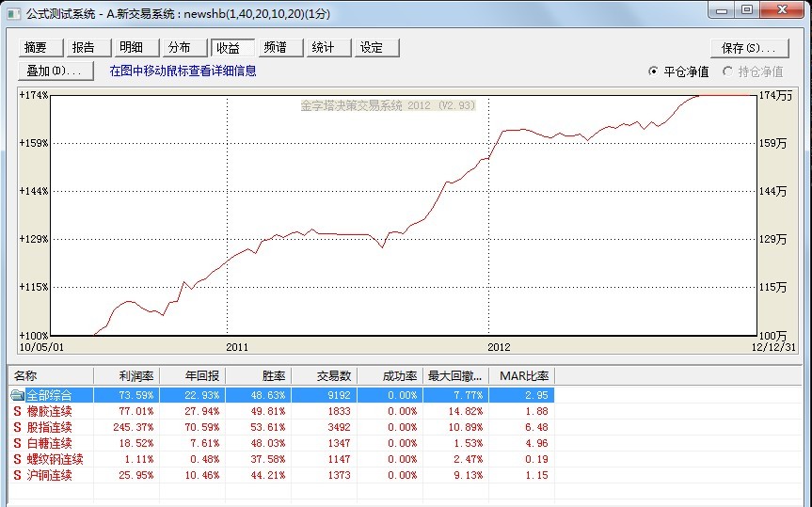Click the 12/12/31 end date label
The width and height of the screenshot is (812, 507).
click(x=773, y=347)
